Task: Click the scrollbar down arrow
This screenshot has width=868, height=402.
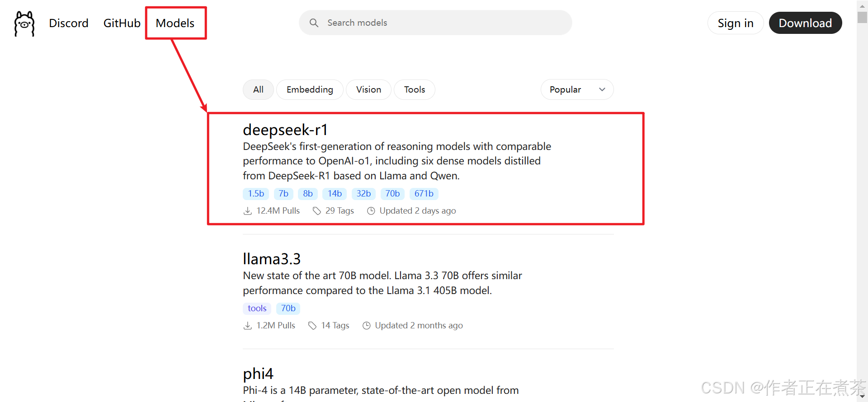Action: point(862,397)
